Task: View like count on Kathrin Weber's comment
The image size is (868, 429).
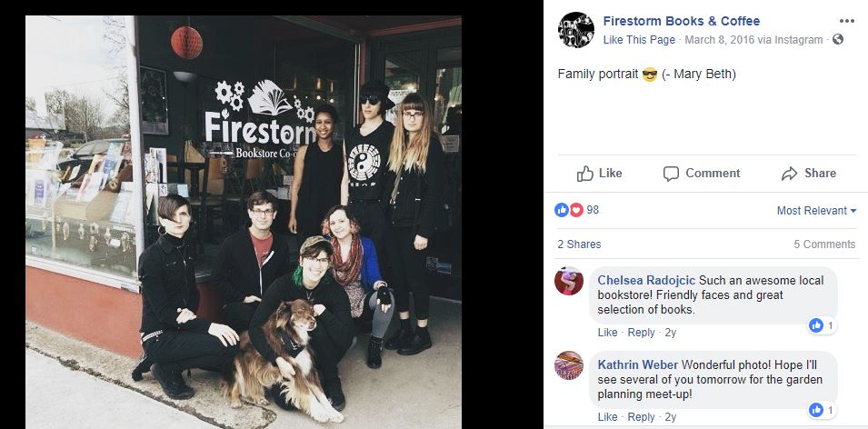Action: 822,410
